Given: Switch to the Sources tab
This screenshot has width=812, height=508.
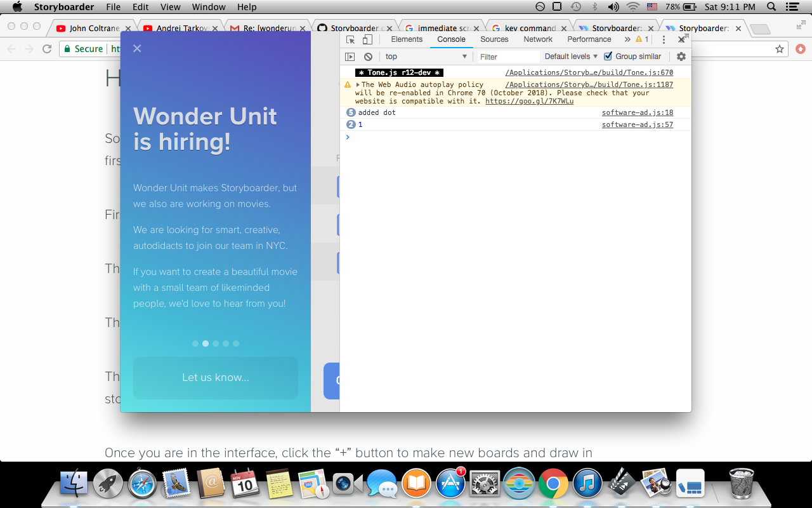Looking at the screenshot, I should 494,39.
